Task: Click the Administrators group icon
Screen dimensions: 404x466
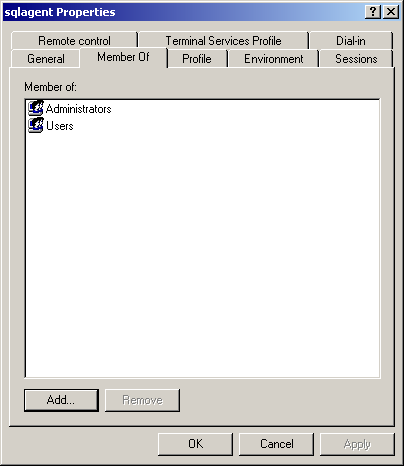Action: coord(36,108)
